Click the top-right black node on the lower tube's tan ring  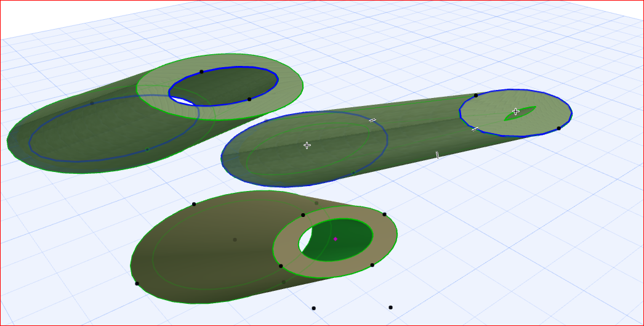point(384,214)
